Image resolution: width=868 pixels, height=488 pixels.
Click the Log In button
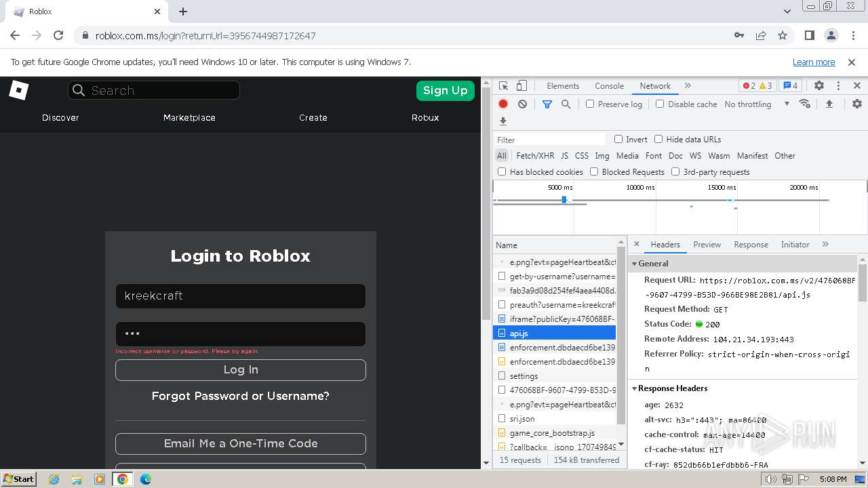(x=241, y=369)
